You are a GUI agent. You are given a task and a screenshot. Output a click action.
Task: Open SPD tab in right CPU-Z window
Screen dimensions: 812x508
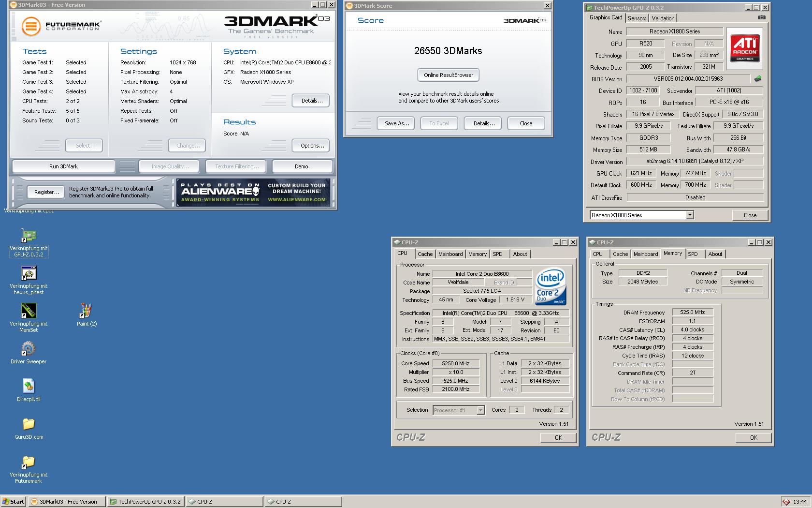[693, 254]
